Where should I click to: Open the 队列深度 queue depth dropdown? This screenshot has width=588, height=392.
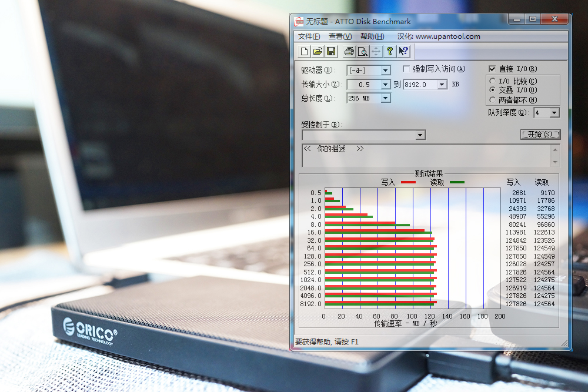(x=554, y=113)
